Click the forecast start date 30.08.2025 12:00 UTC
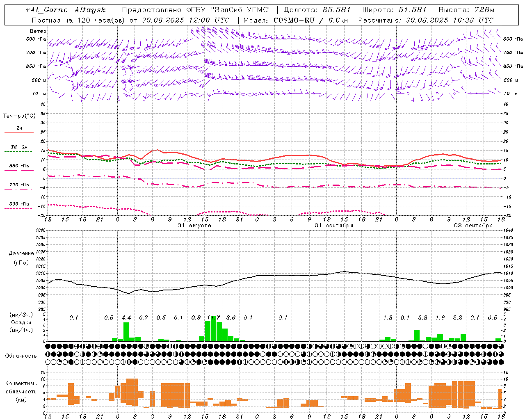The image size is (525, 420). click(x=185, y=20)
